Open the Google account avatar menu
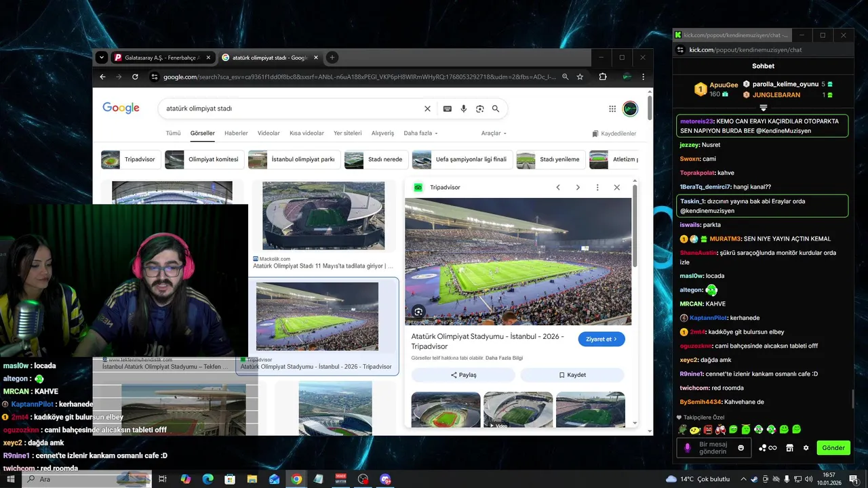868x488 pixels. click(x=630, y=108)
